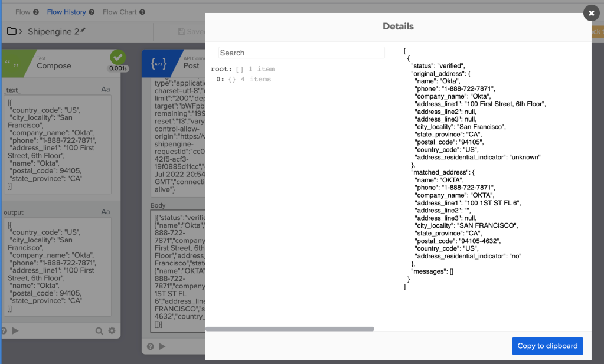Expand the breadcrumb chevron next to the folder
The height and width of the screenshot is (364, 604).
tap(21, 31)
